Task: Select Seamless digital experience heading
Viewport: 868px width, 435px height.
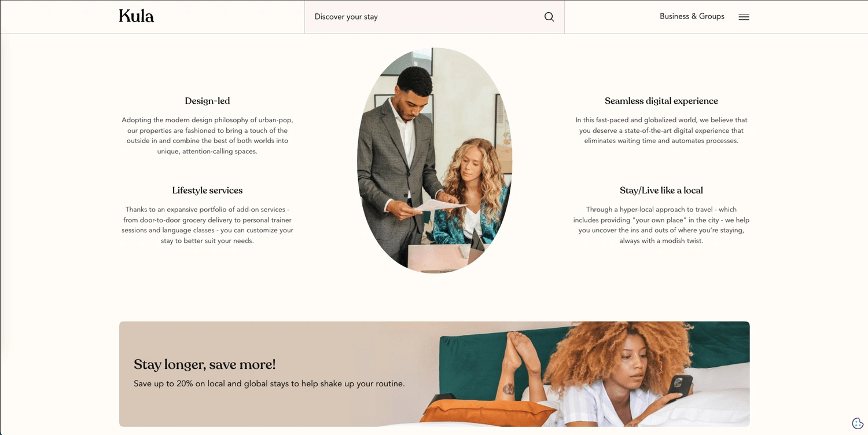Action: click(661, 101)
